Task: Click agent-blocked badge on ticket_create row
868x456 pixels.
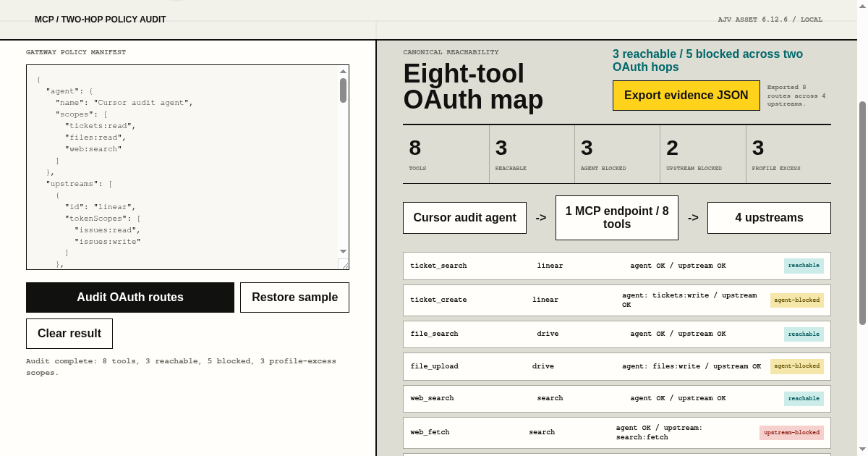Action: click(x=797, y=300)
